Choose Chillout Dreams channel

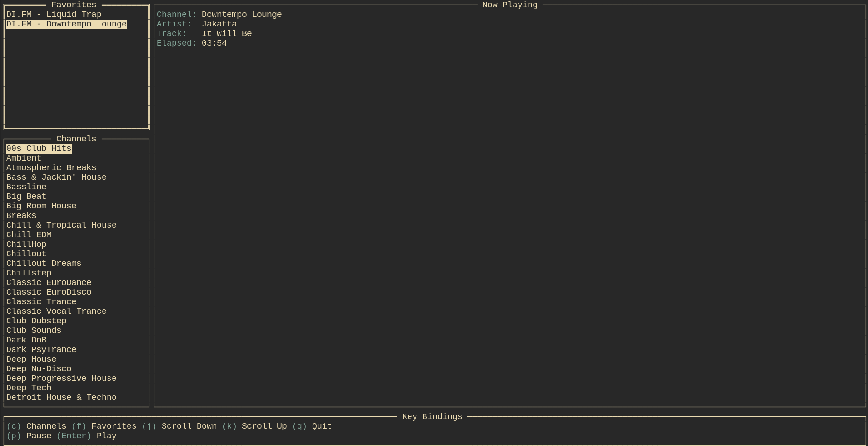pos(44,264)
